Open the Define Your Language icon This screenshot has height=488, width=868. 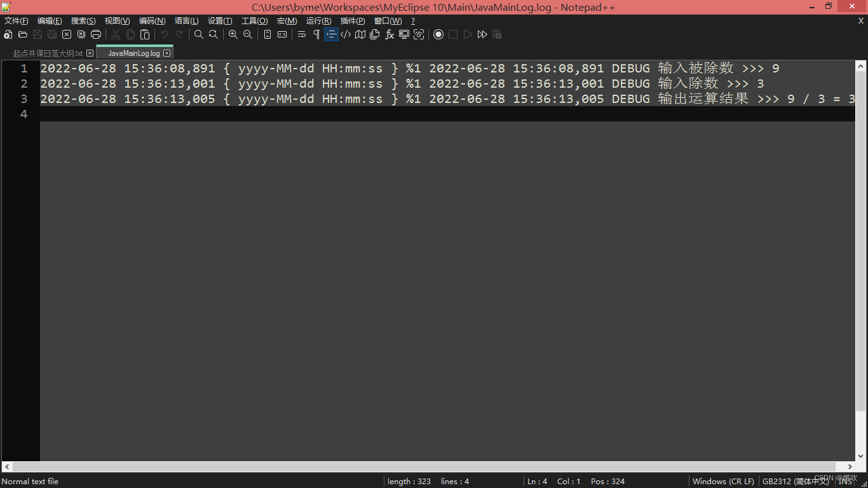346,34
